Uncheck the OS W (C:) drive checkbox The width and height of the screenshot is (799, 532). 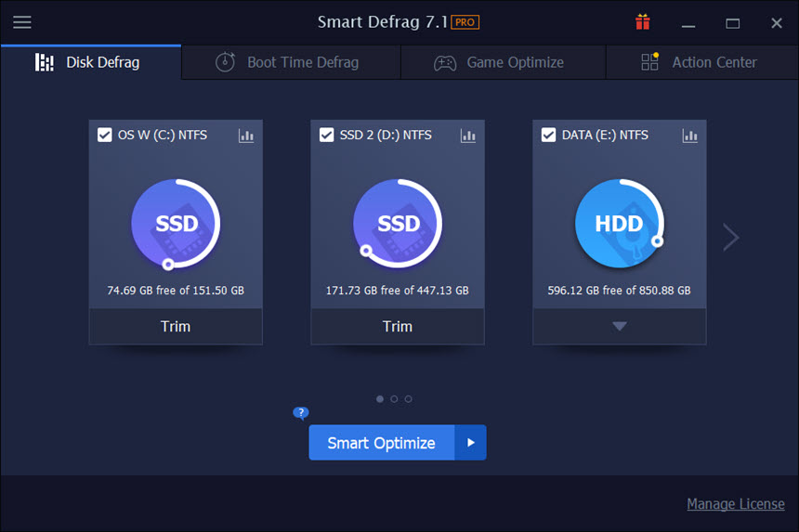[104, 135]
